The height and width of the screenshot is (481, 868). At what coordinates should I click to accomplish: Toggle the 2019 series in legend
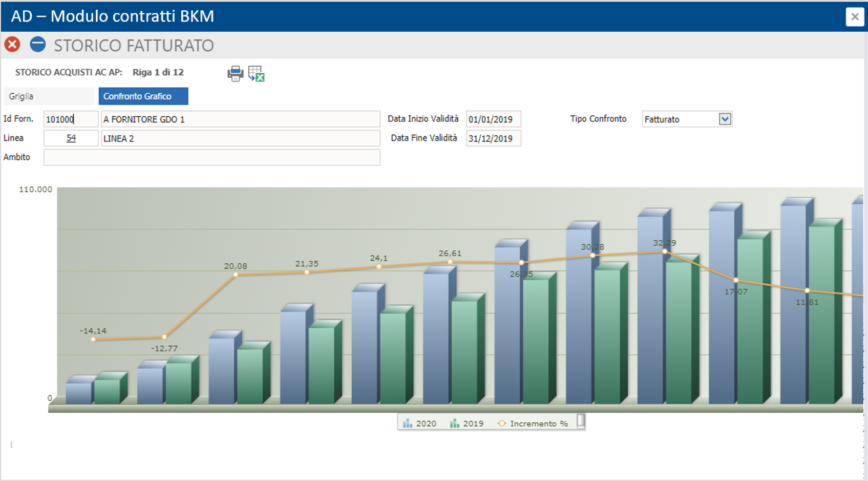pyautogui.click(x=467, y=424)
